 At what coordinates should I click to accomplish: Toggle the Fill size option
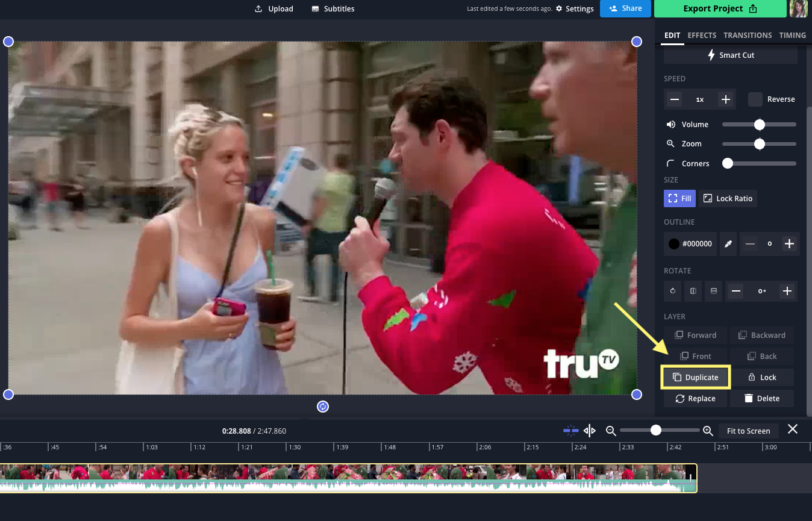679,198
